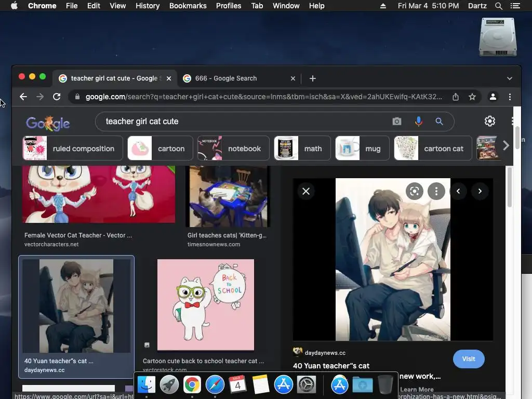Click the results page scrollbar

tap(517, 137)
